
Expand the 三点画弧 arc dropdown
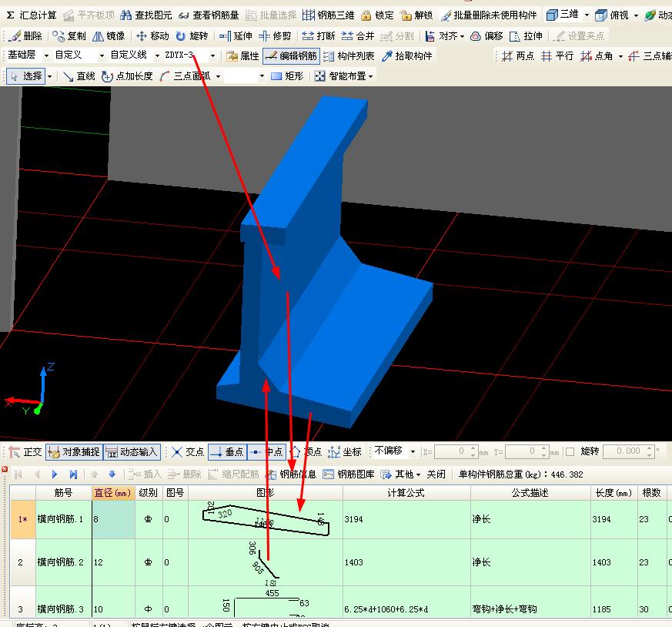218,77
